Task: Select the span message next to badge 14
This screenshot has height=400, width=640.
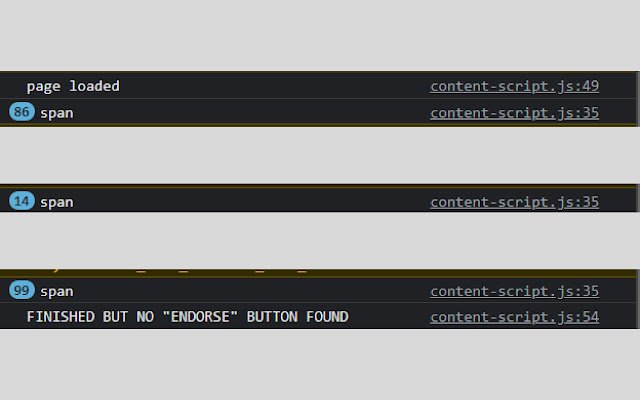Action: (57, 202)
